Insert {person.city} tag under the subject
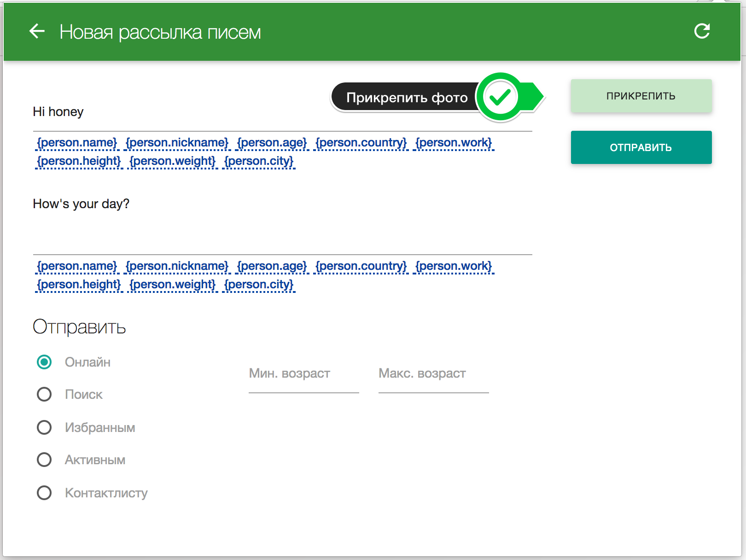Image resolution: width=746 pixels, height=560 pixels. (258, 161)
